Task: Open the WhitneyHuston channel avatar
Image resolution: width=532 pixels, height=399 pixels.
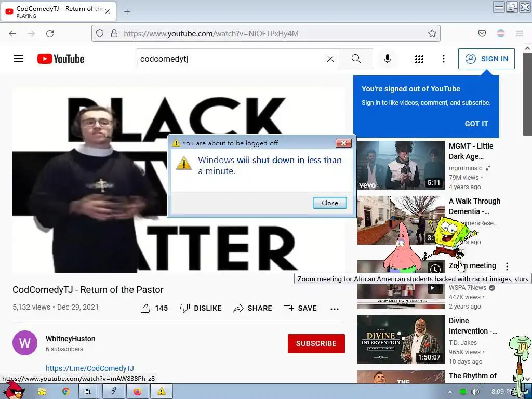Action: [25, 343]
